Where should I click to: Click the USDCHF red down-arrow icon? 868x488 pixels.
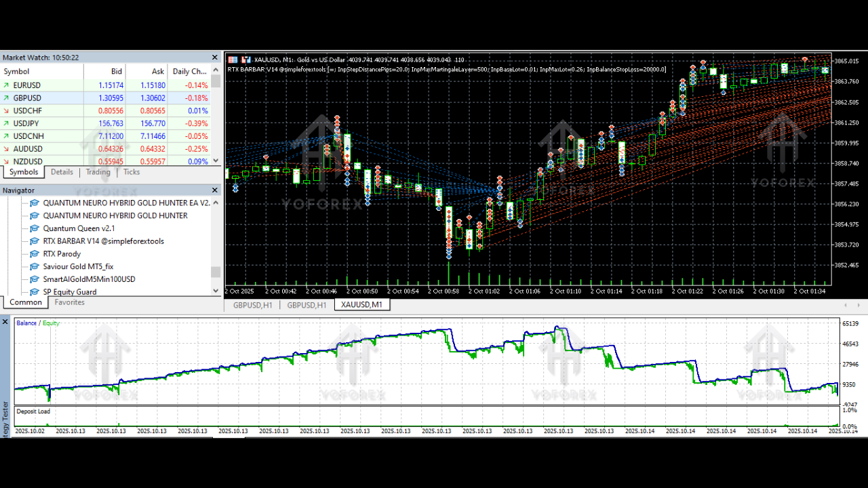click(7, 111)
